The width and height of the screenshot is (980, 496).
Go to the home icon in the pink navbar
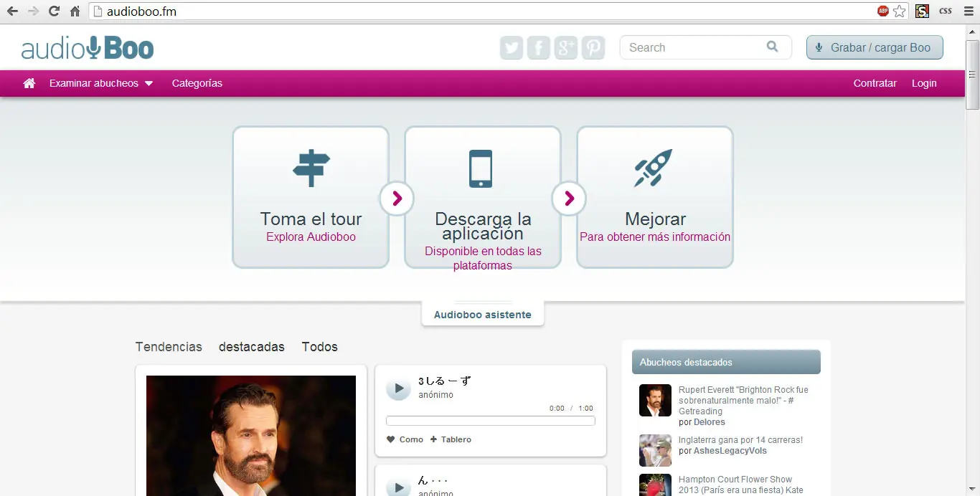[29, 83]
